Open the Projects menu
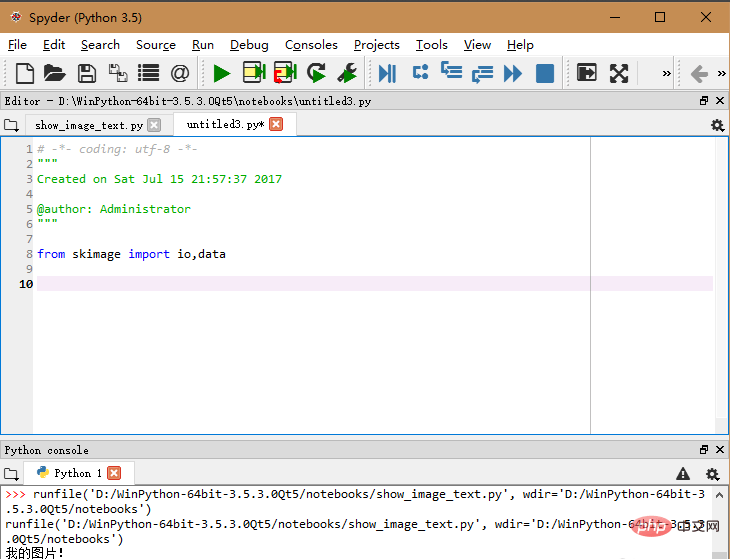The image size is (730, 559). click(377, 45)
